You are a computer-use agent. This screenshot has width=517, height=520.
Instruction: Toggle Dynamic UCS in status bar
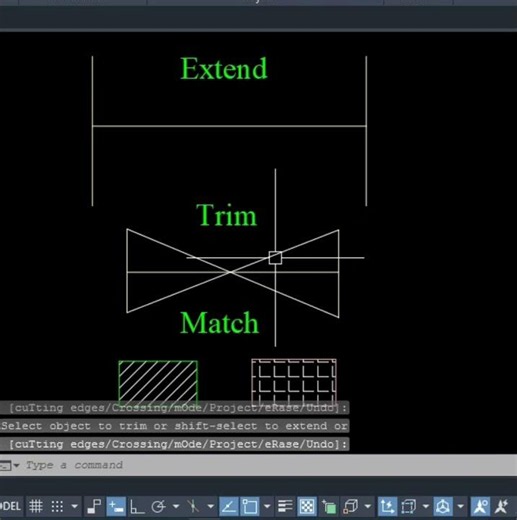(387, 507)
